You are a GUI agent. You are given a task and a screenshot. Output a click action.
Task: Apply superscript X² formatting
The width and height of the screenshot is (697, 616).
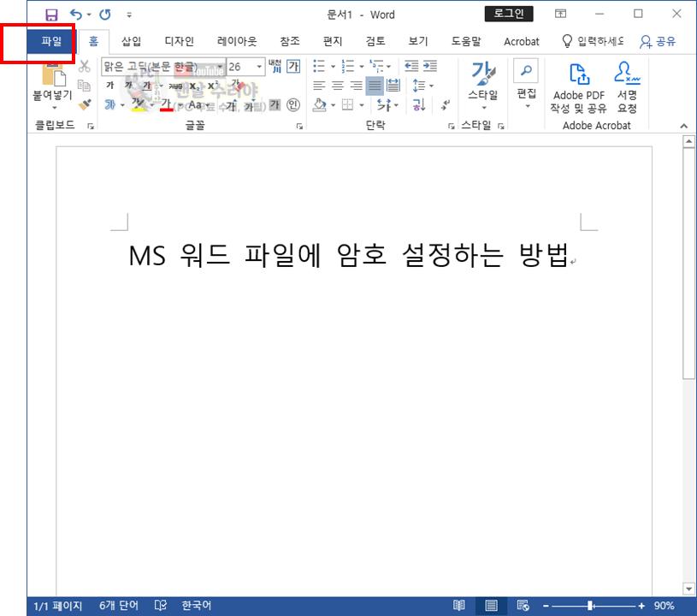click(x=213, y=86)
